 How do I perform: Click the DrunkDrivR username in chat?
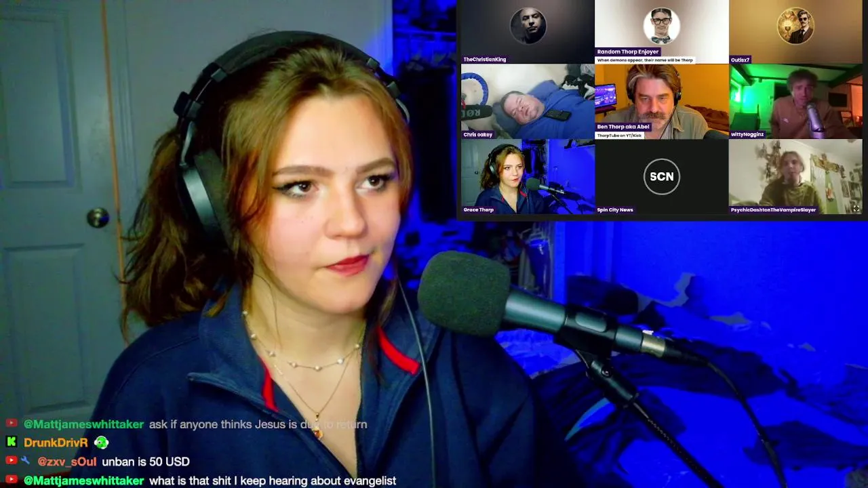pyautogui.click(x=56, y=443)
